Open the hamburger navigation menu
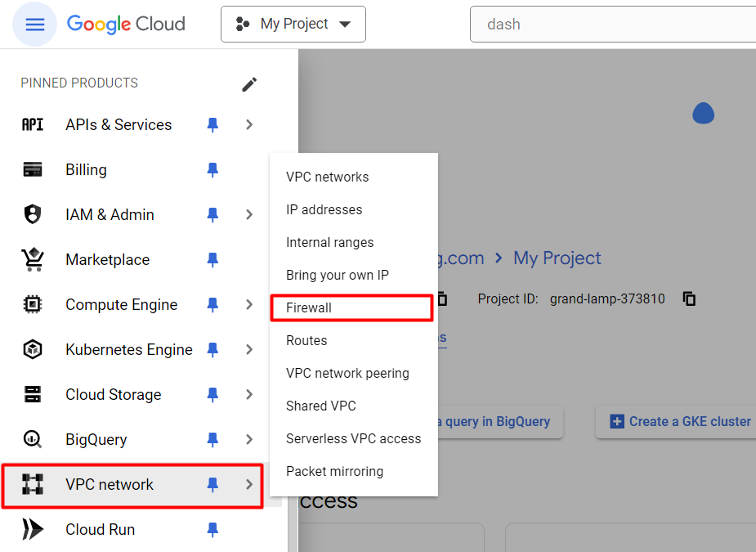Screen dimensions: 756x552 (34, 25)
